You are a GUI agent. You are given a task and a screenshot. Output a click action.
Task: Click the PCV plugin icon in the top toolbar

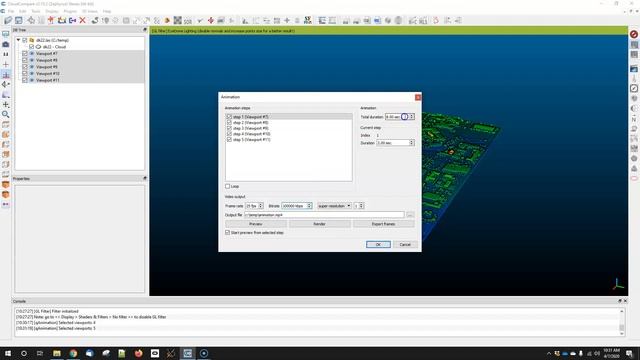(x=308, y=20)
